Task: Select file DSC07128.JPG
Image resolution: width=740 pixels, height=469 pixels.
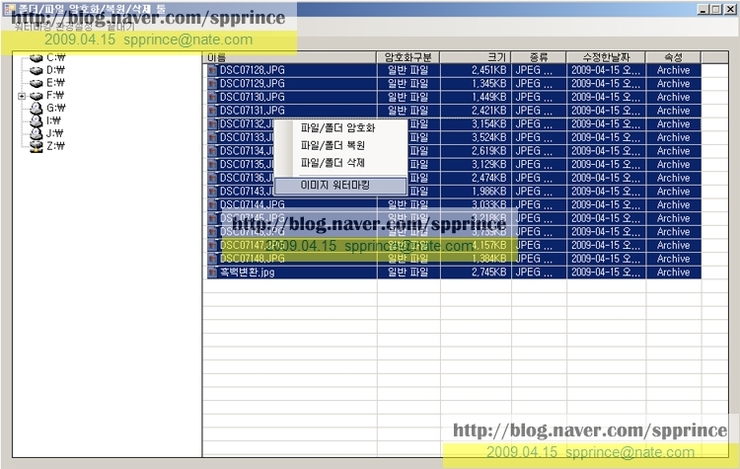Action: [x=252, y=70]
